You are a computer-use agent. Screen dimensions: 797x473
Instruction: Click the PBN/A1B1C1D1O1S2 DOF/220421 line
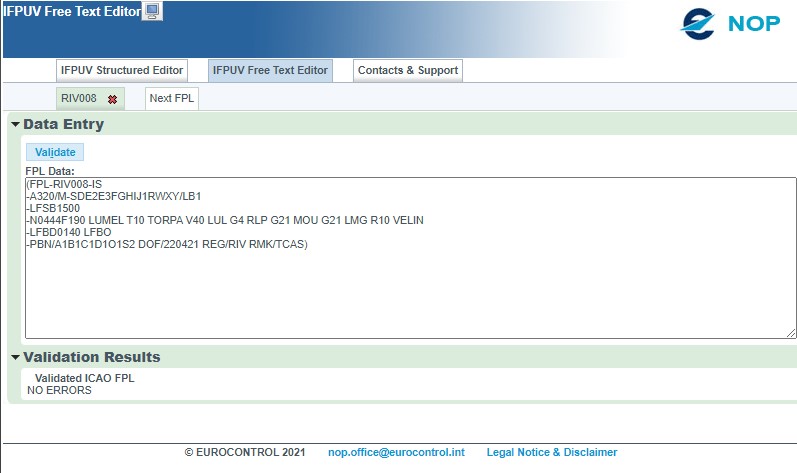coord(167,244)
